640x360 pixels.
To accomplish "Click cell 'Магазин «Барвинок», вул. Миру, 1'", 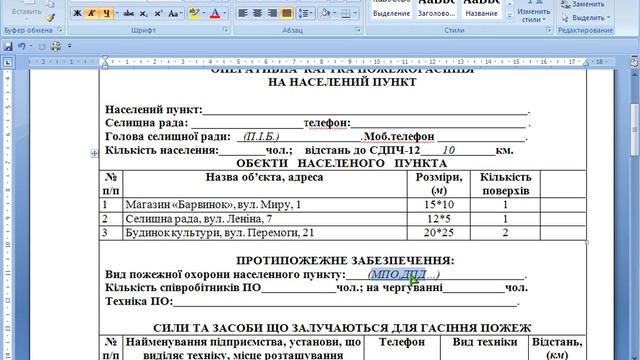I will coord(265,204).
